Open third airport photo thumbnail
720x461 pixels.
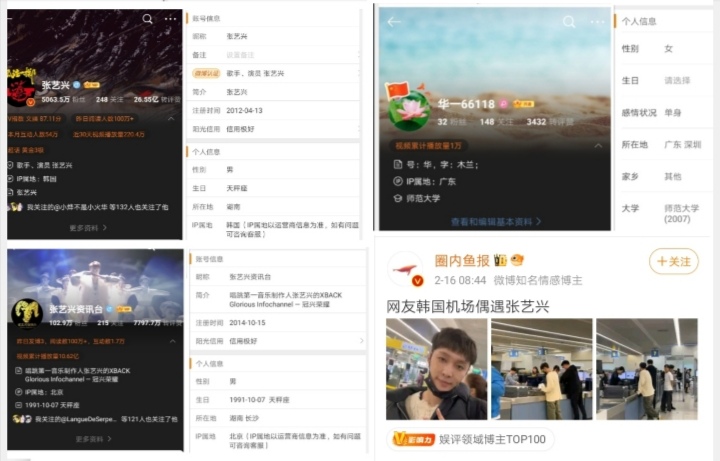click(x=647, y=369)
